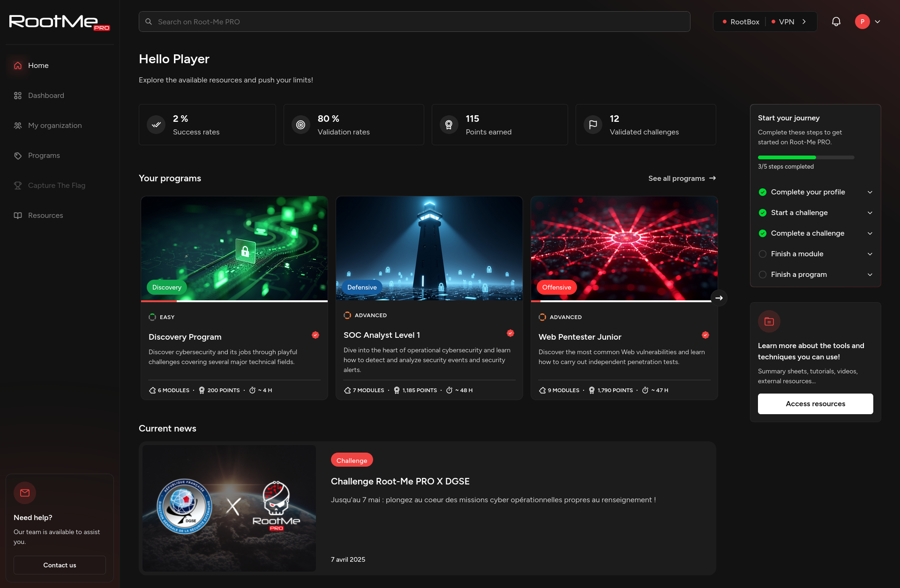Click the Start a challenge green checkmark

pos(763,213)
